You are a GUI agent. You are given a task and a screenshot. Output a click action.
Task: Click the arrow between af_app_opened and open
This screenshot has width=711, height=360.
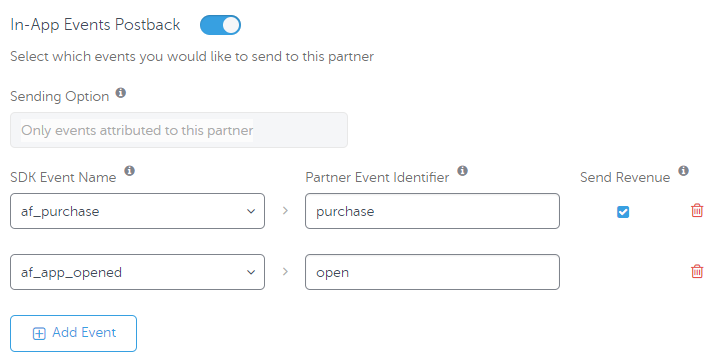pos(285,271)
